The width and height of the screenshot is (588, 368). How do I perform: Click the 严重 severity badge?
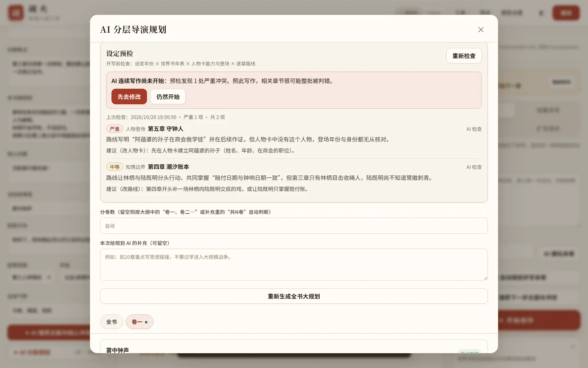coord(115,129)
